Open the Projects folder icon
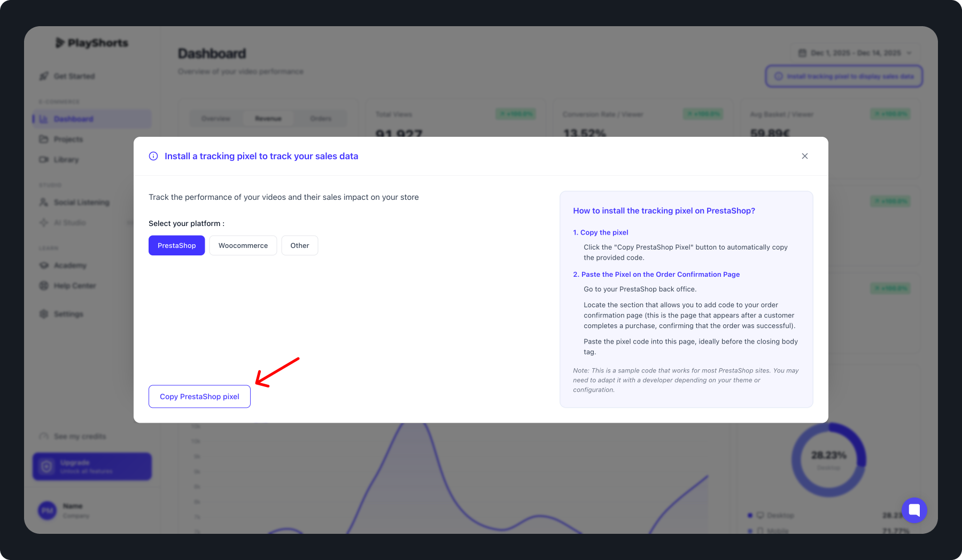 coord(44,139)
